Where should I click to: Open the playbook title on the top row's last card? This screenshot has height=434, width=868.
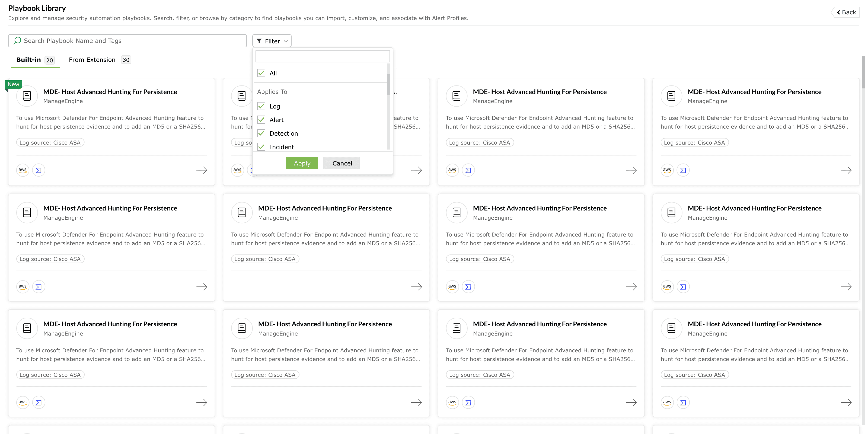point(754,92)
